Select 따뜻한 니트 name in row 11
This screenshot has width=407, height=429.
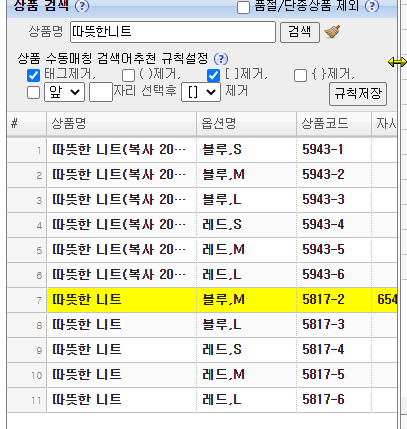pyautogui.click(x=122, y=400)
